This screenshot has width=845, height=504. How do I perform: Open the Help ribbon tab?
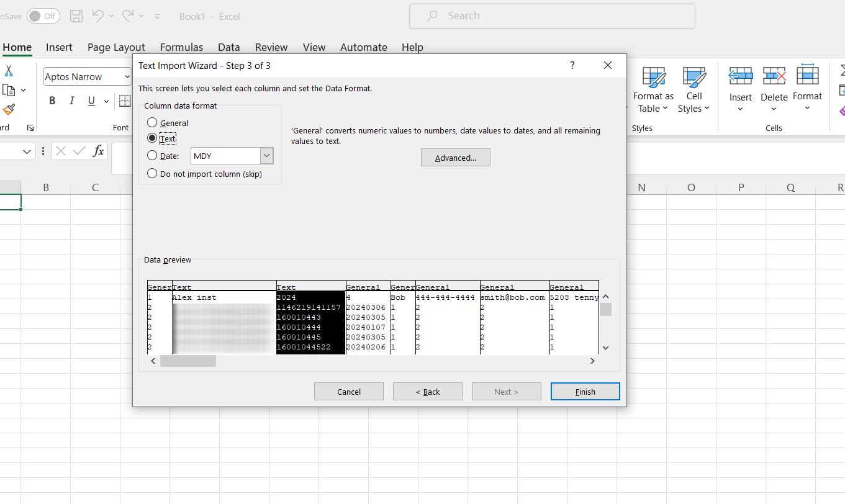click(x=412, y=47)
